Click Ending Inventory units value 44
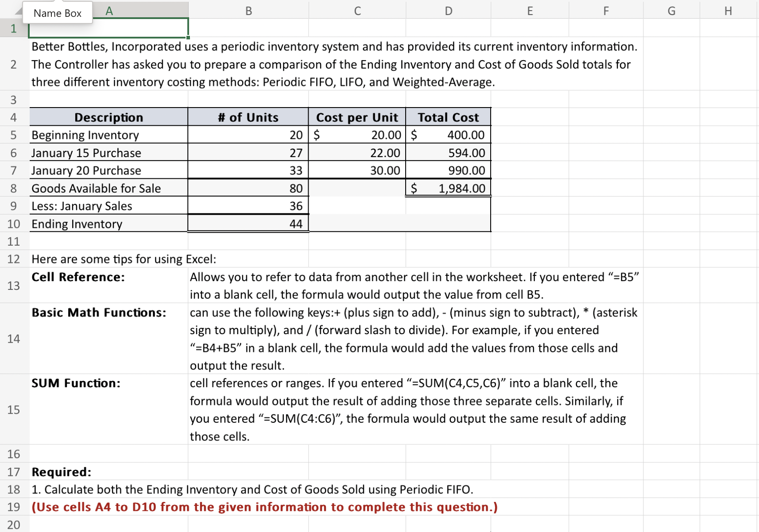 (x=248, y=224)
